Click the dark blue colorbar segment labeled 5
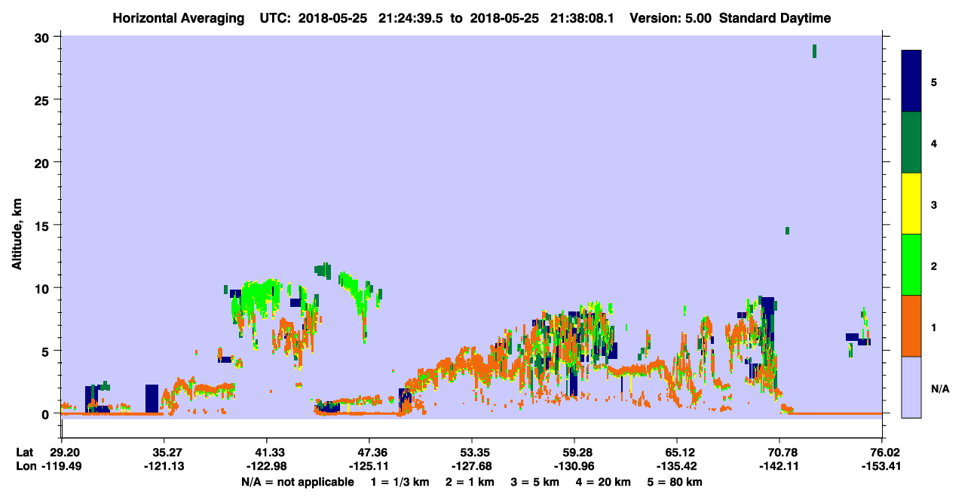The image size is (980, 503). 911,81
